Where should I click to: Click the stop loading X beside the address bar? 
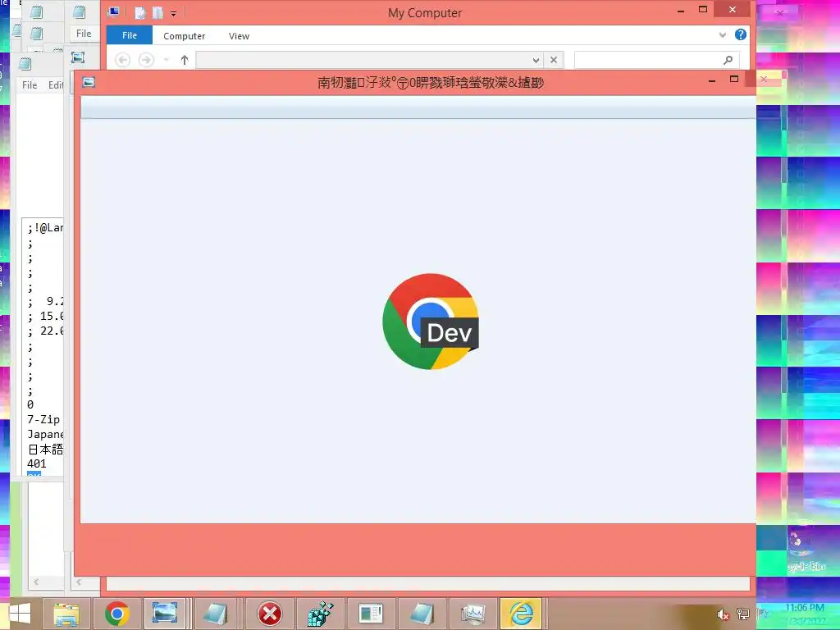point(554,60)
